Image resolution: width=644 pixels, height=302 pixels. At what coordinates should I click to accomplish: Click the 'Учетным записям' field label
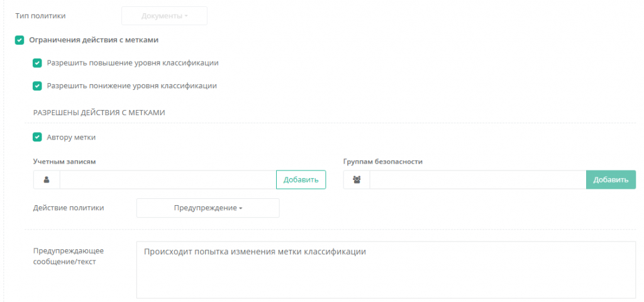point(64,162)
